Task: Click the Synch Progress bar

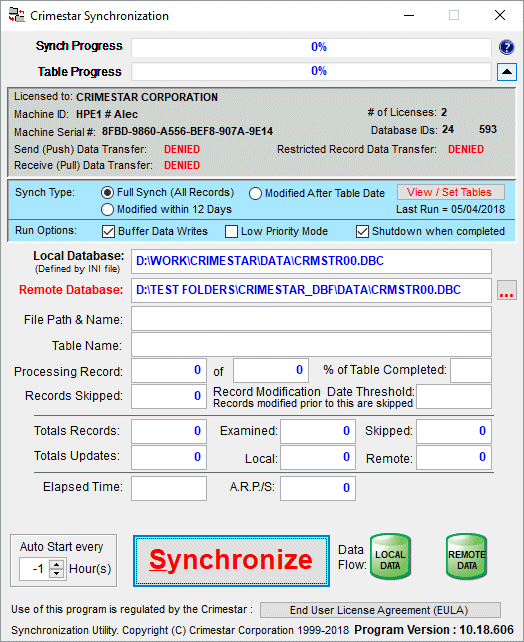Action: point(311,47)
